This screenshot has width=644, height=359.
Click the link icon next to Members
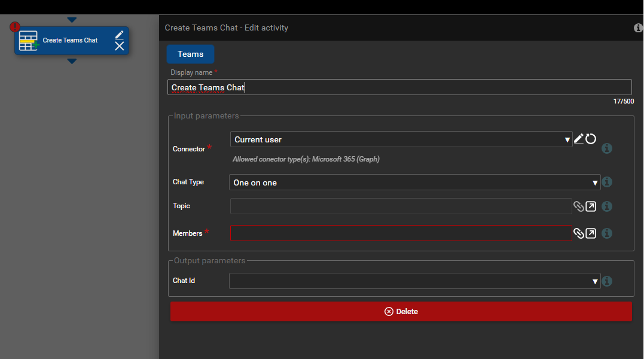(578, 233)
